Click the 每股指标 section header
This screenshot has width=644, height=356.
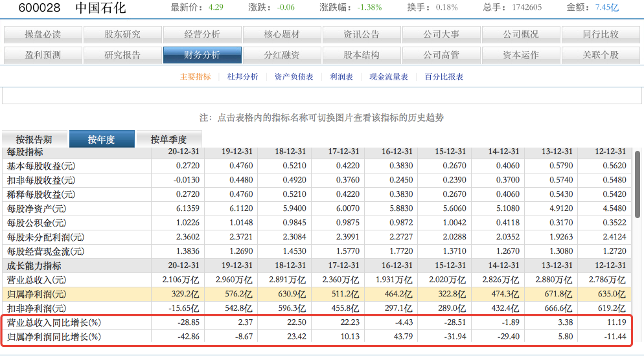(x=25, y=152)
